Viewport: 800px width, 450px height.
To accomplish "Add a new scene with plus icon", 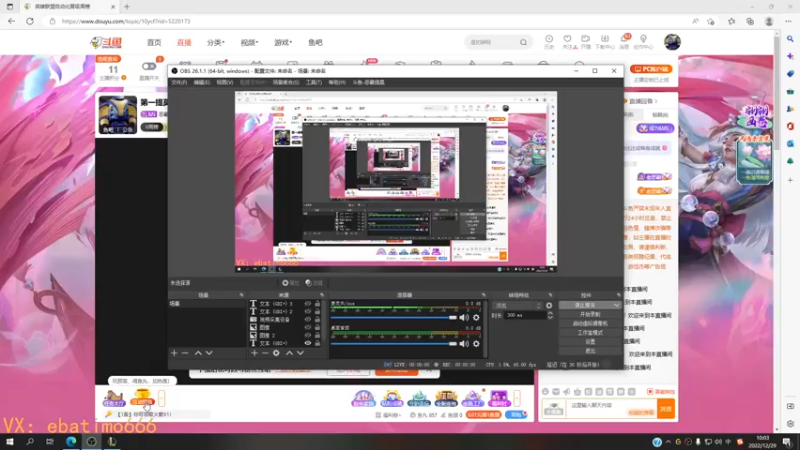I will (174, 353).
